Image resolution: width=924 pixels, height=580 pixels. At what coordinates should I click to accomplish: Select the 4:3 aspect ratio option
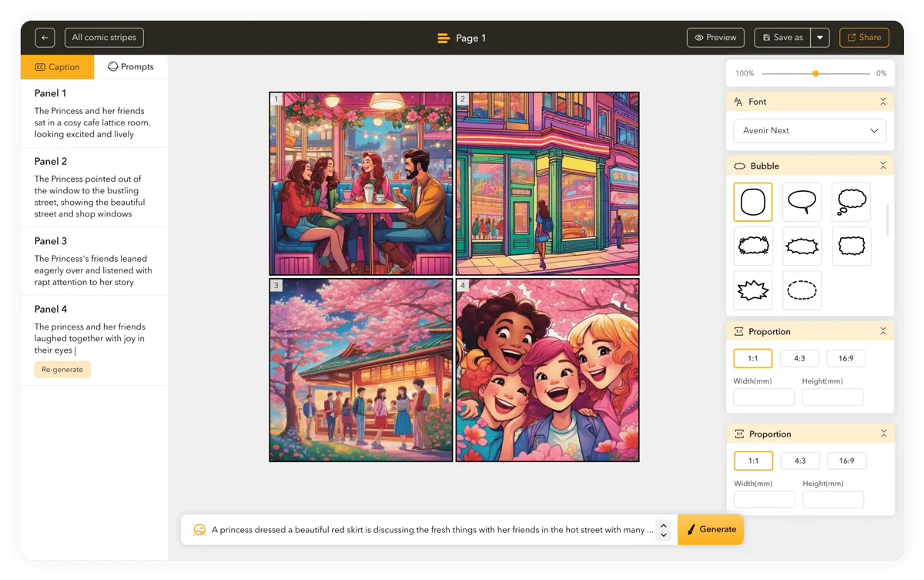(x=799, y=358)
